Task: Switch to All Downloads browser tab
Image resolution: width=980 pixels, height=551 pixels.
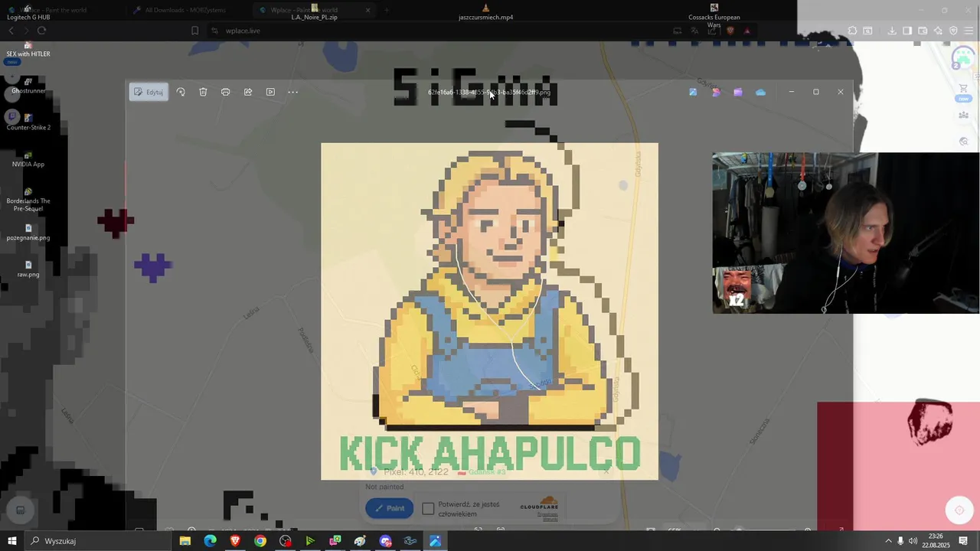Action: point(185,10)
